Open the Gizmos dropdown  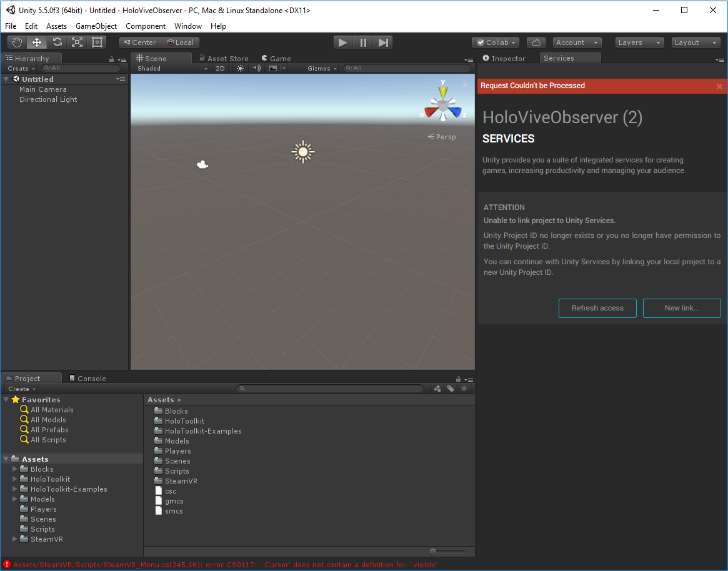coord(322,68)
